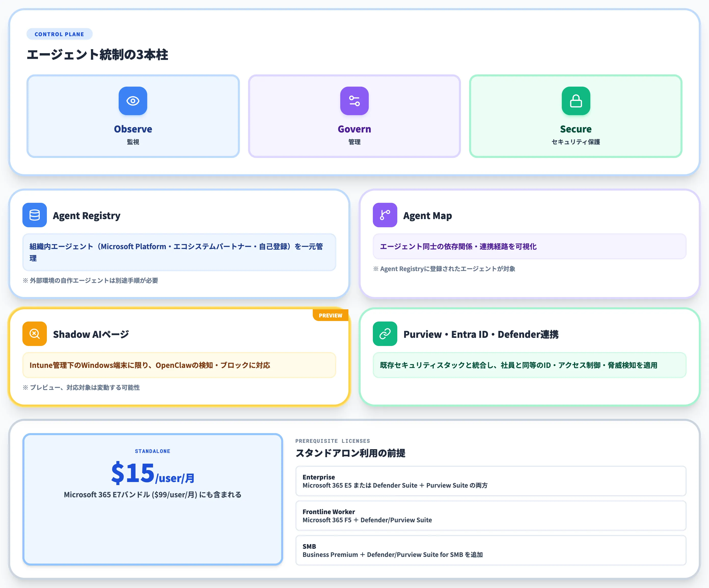Click the Agent Registry title
Image resolution: width=709 pixels, height=588 pixels.
[x=86, y=216]
